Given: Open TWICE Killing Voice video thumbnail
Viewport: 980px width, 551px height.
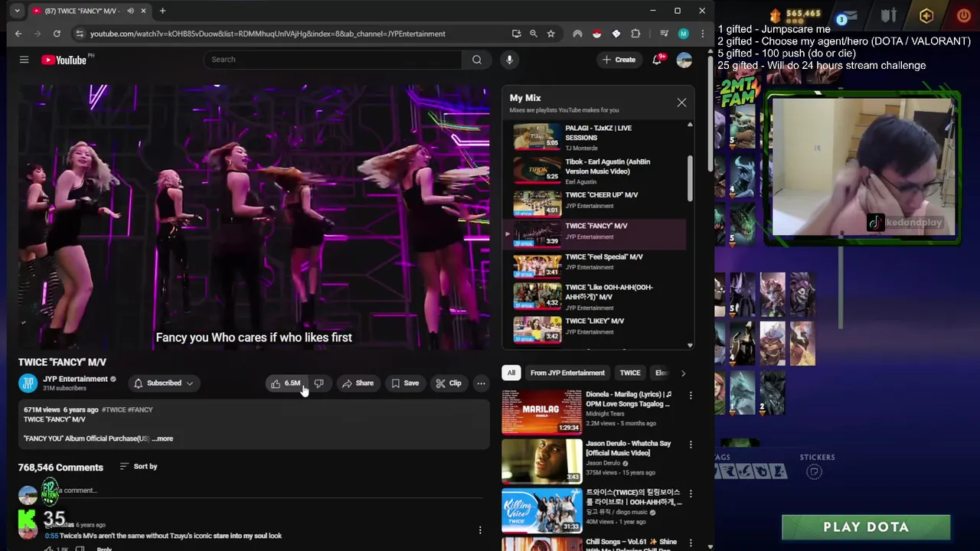Looking at the screenshot, I should 541,510.
